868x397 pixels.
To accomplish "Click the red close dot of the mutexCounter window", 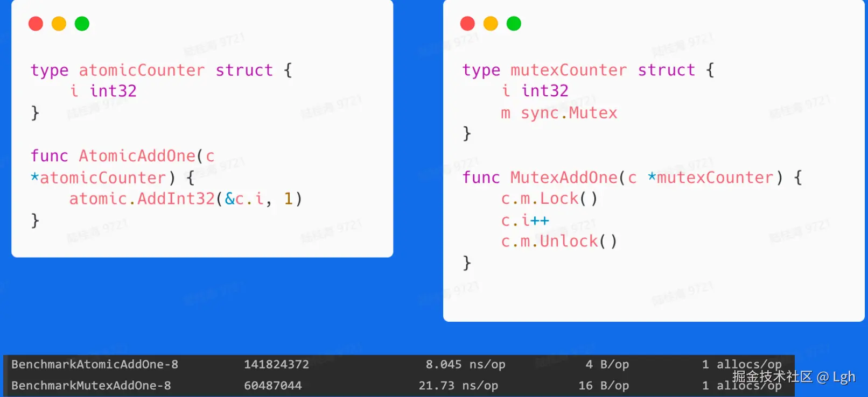I will click(467, 24).
